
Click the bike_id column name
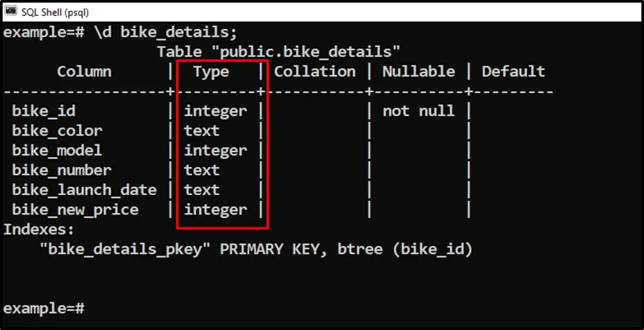pyautogui.click(x=39, y=111)
